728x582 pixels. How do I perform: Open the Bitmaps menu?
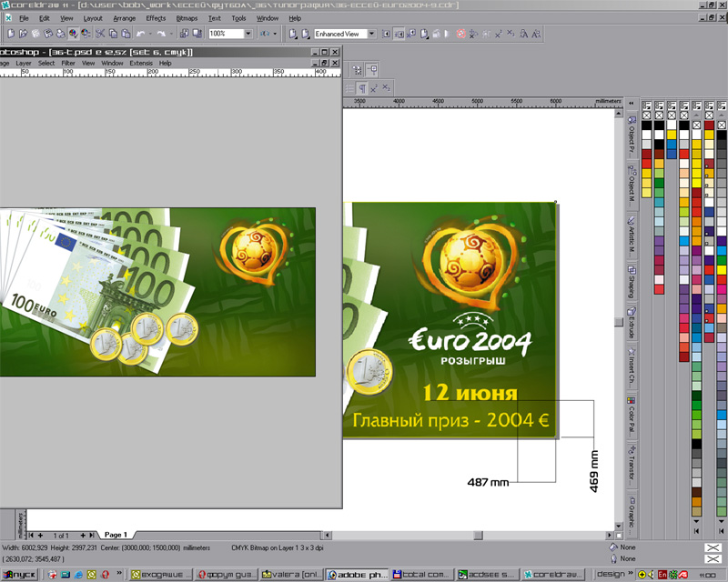tap(186, 18)
